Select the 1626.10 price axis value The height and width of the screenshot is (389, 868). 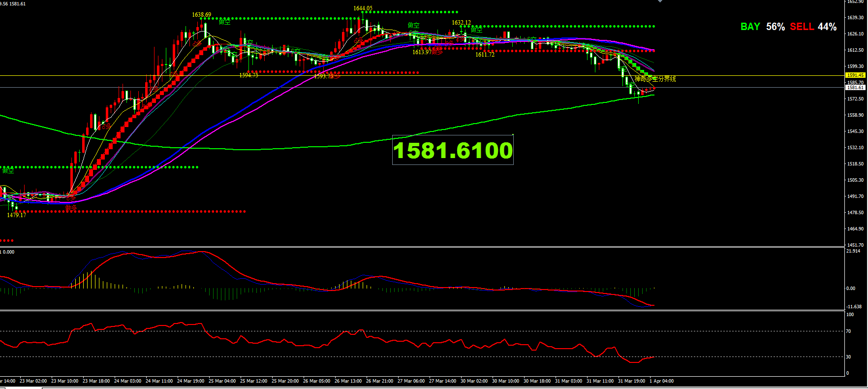(855, 34)
